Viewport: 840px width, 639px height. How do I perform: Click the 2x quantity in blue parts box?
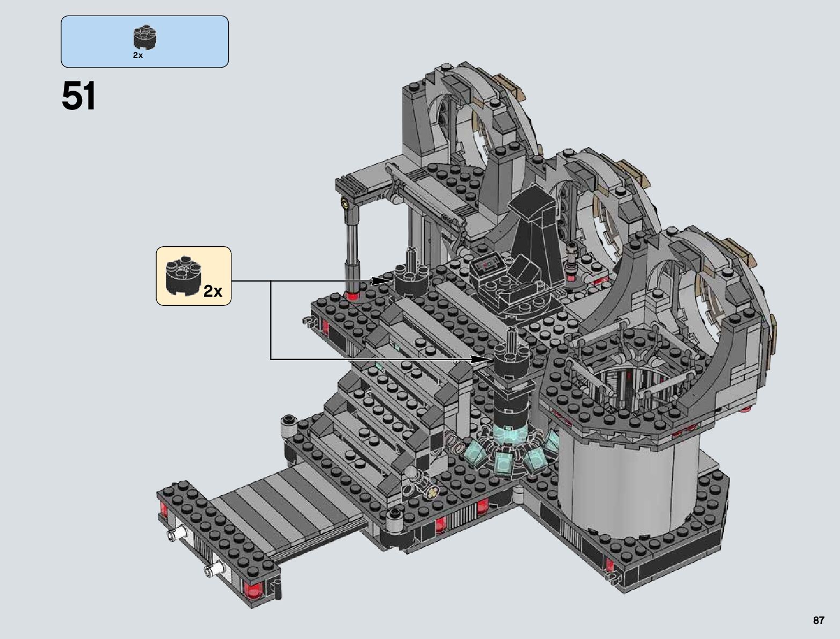coord(138,56)
